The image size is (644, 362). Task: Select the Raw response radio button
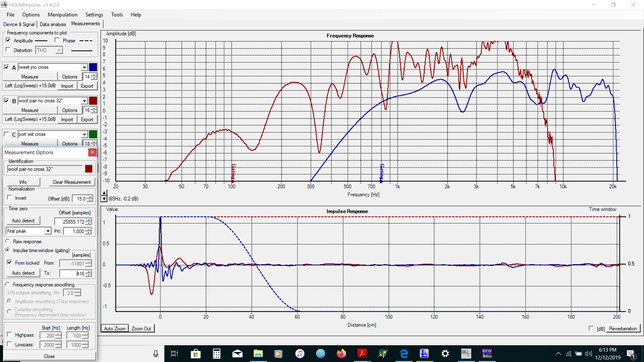pos(8,241)
